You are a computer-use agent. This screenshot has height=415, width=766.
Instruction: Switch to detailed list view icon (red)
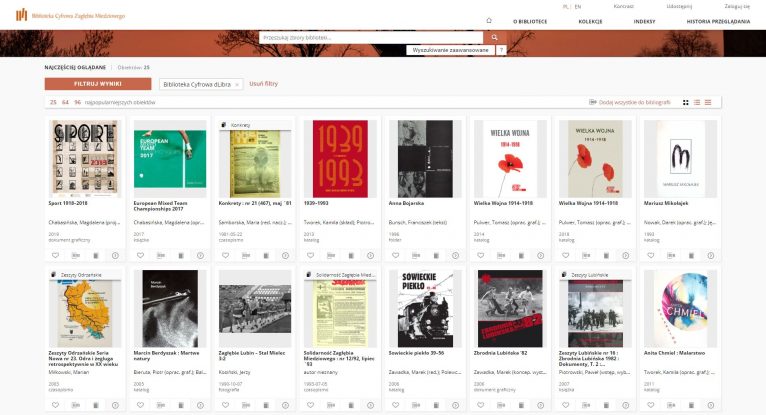point(708,102)
